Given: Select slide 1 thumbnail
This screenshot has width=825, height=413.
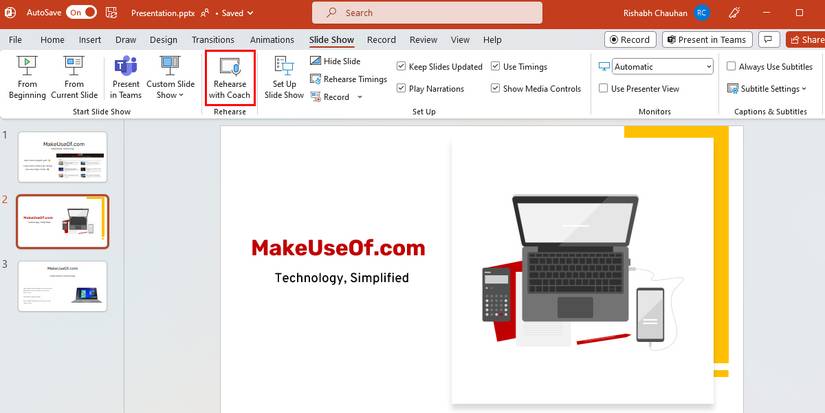Looking at the screenshot, I should click(x=63, y=157).
